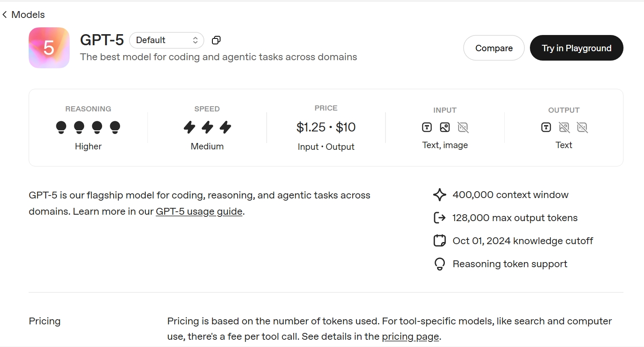
Task: Click the context window sparkle icon
Action: tap(439, 195)
